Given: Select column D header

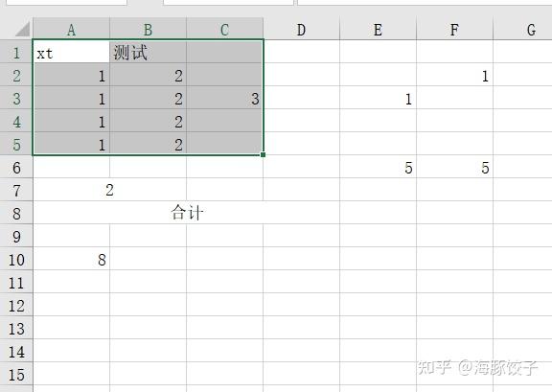Looking at the screenshot, I should pos(301,29).
